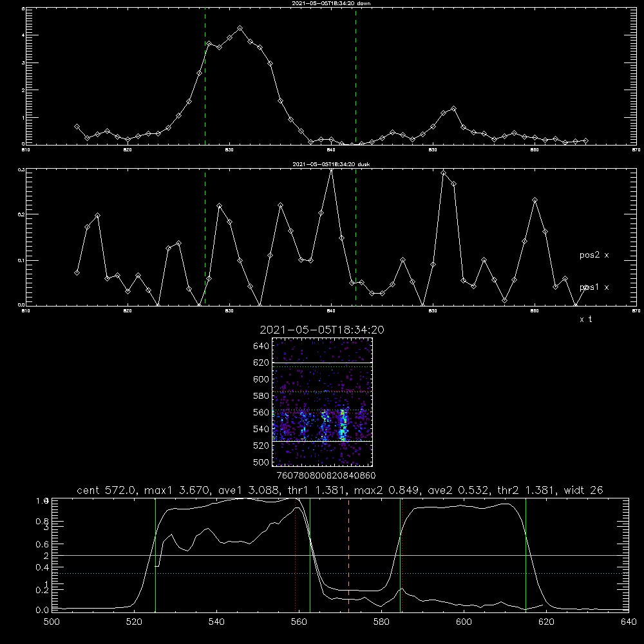Click the orange dashed center line in bottom plot
Viewport: 644px width, 644px height.
(348, 555)
